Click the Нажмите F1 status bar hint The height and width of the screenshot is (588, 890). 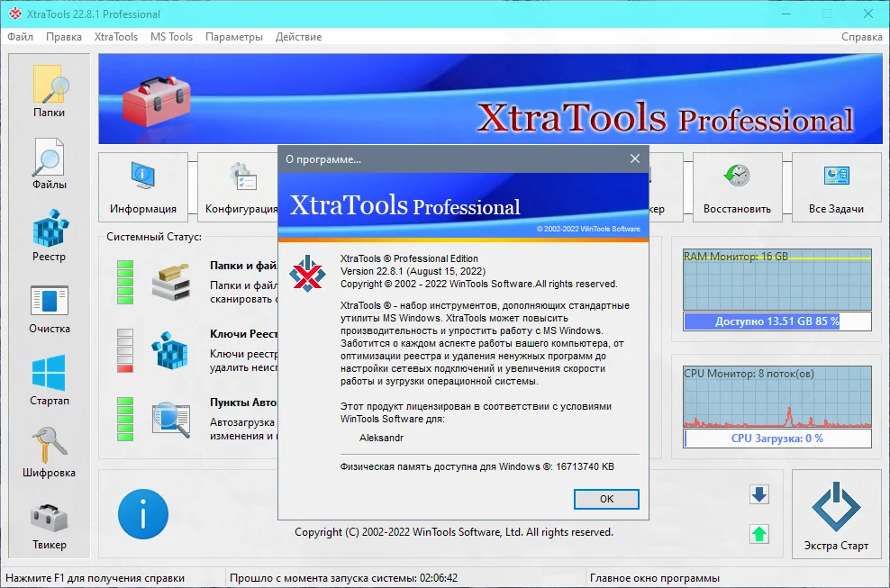pyautogui.click(x=95, y=578)
